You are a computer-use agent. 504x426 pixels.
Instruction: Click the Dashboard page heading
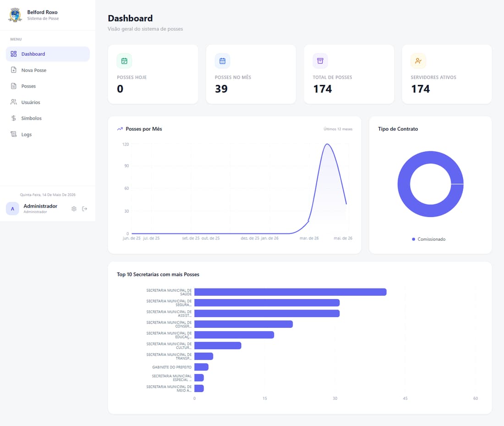pyautogui.click(x=130, y=18)
